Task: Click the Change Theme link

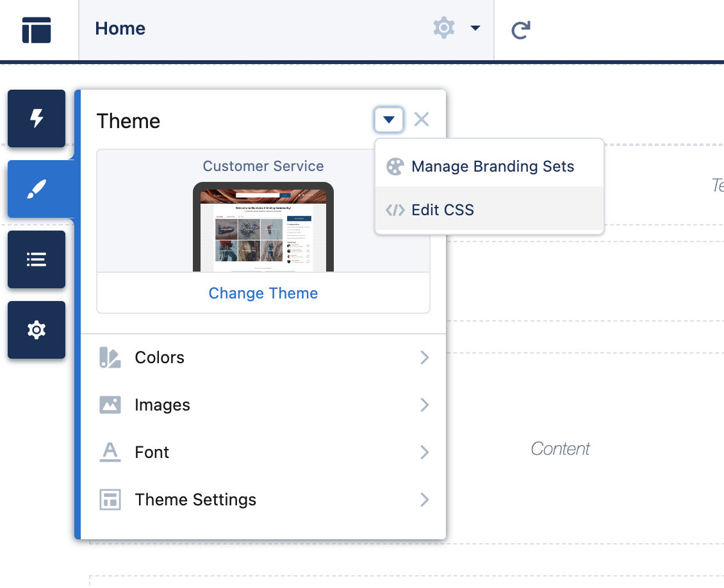Action: click(263, 293)
